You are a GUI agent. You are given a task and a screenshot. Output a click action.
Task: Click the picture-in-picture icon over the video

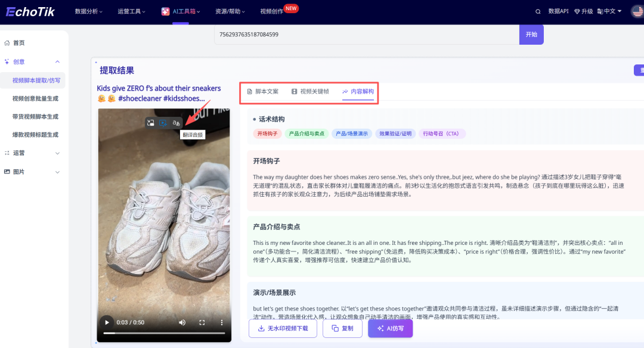(151, 123)
